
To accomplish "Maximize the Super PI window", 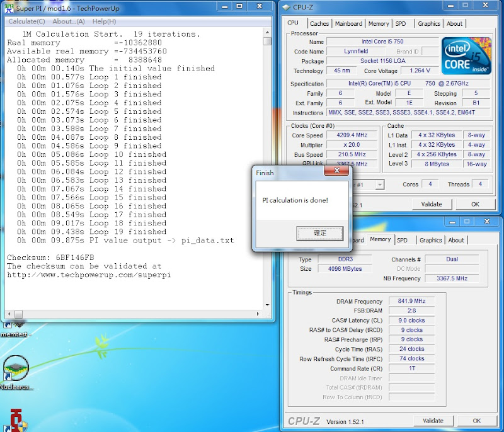I will click(x=239, y=6).
